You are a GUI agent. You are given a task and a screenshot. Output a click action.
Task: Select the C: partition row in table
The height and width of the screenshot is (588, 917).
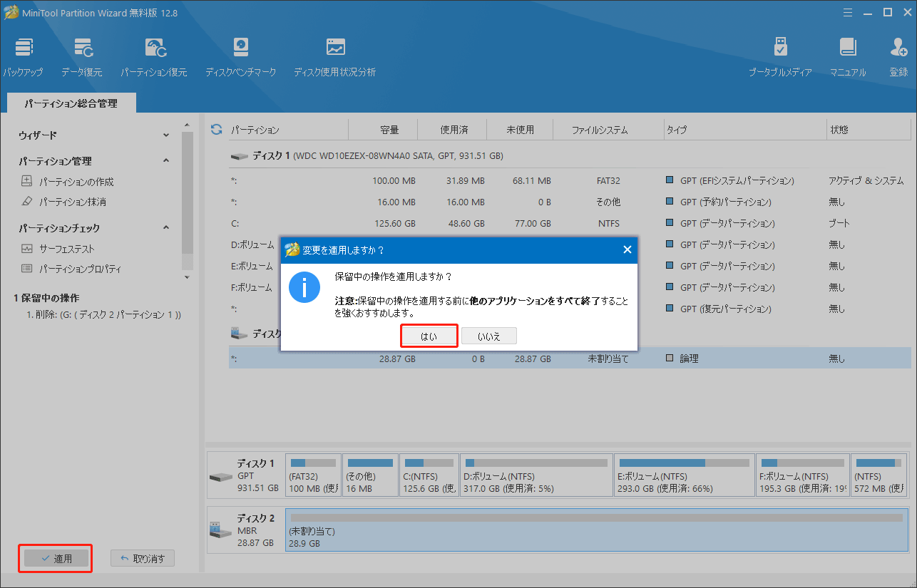point(570,223)
